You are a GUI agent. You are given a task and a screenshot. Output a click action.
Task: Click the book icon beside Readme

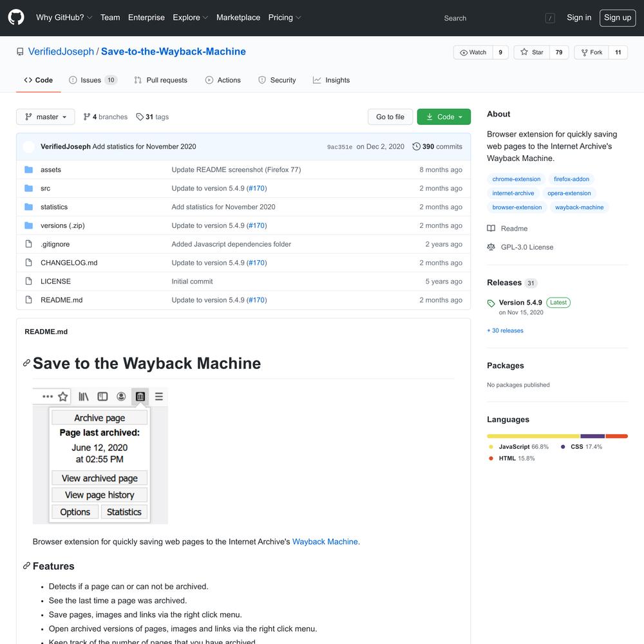click(x=491, y=229)
